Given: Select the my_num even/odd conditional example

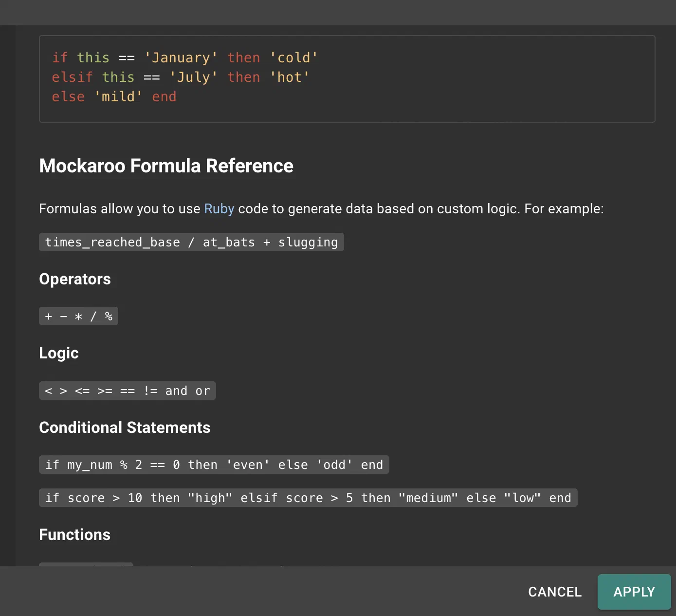Looking at the screenshot, I should (x=214, y=465).
